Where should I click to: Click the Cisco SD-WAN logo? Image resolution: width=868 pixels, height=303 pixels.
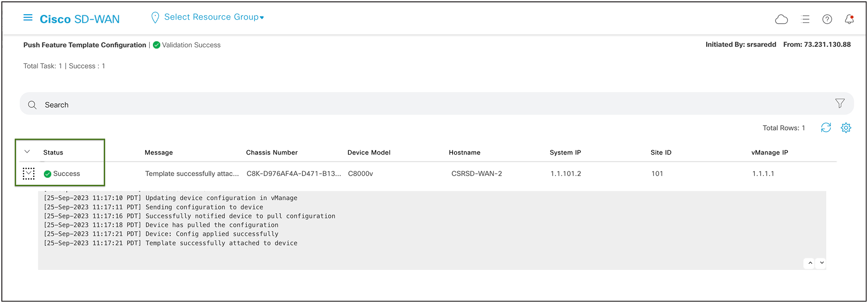click(80, 19)
